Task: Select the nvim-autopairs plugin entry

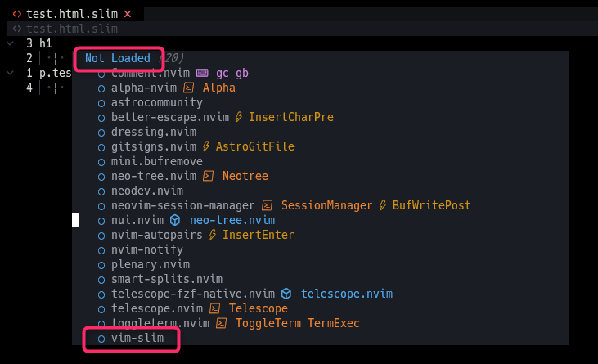Action: [157, 235]
